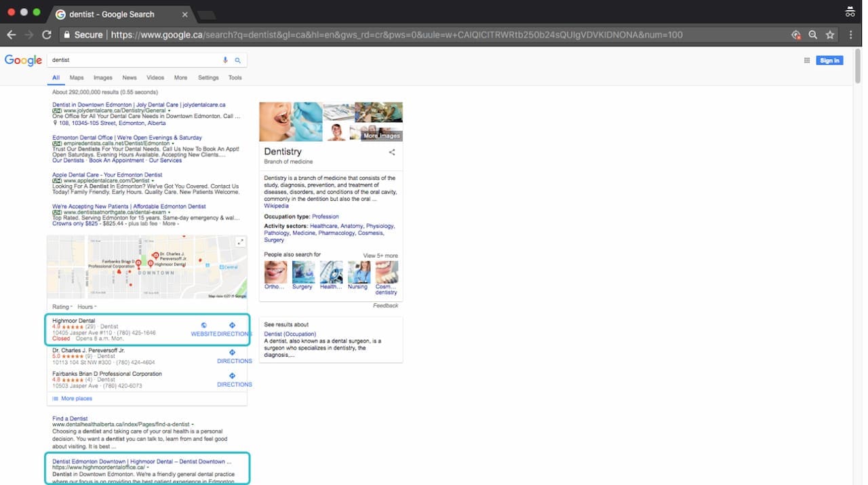Switch to the Videos search tab
The height and width of the screenshot is (485, 868).
[155, 78]
